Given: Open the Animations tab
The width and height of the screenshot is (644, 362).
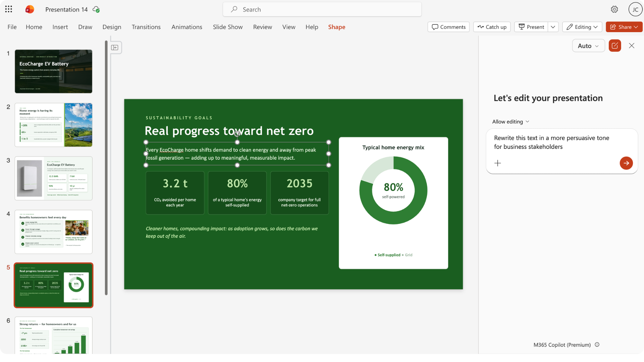Looking at the screenshot, I should click(187, 27).
